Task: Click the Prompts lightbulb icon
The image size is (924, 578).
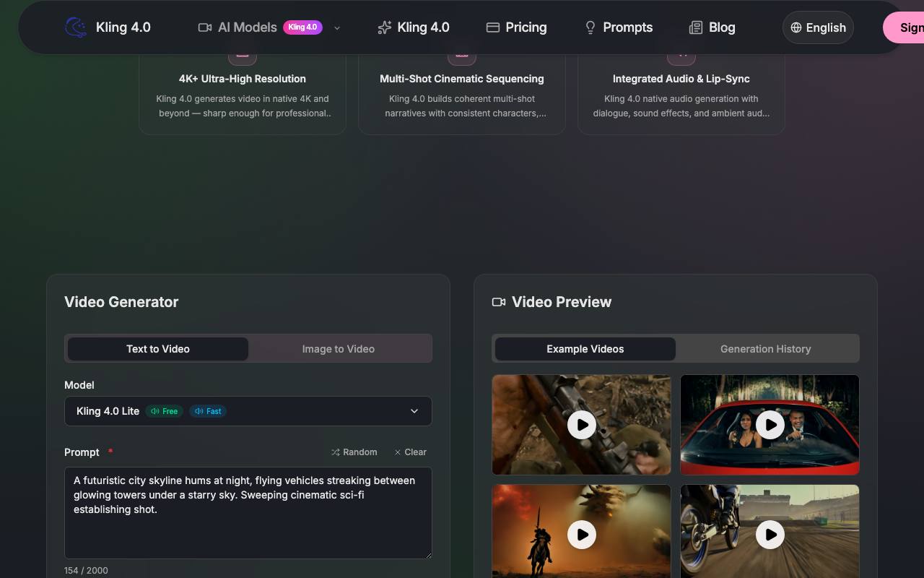Action: [x=590, y=27]
